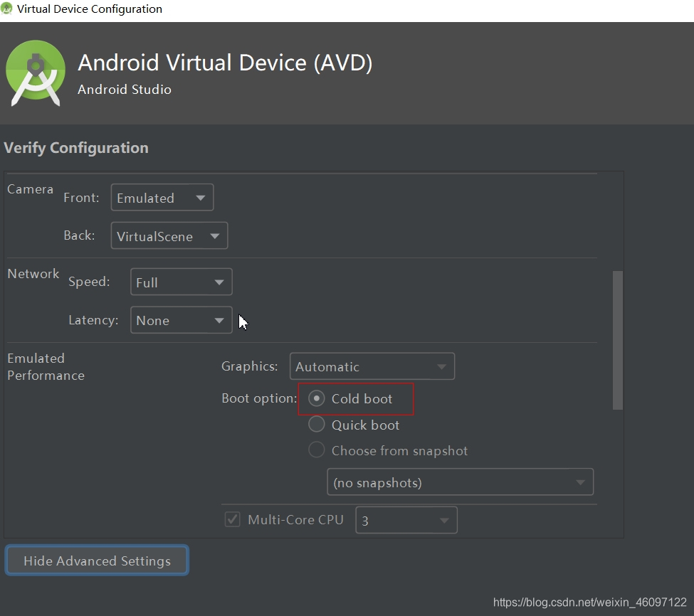Select the Cold boot radio button
Image resolution: width=694 pixels, height=616 pixels.
pos(317,398)
